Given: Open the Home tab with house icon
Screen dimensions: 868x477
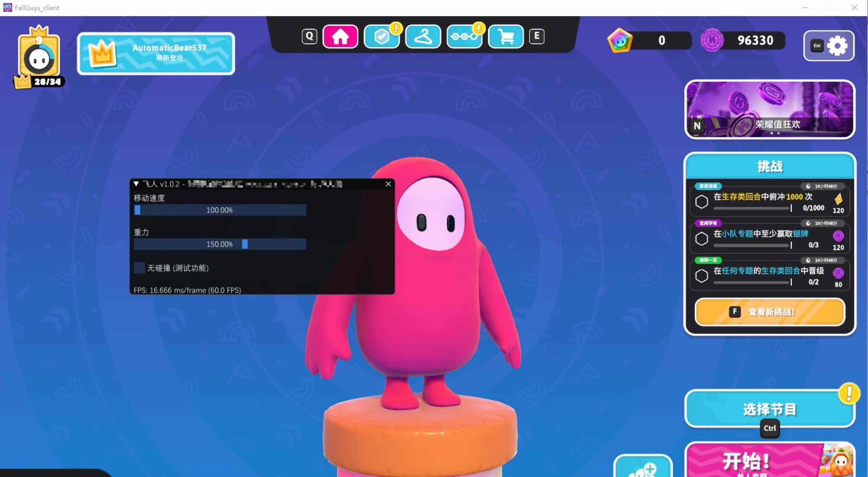Looking at the screenshot, I should (340, 36).
